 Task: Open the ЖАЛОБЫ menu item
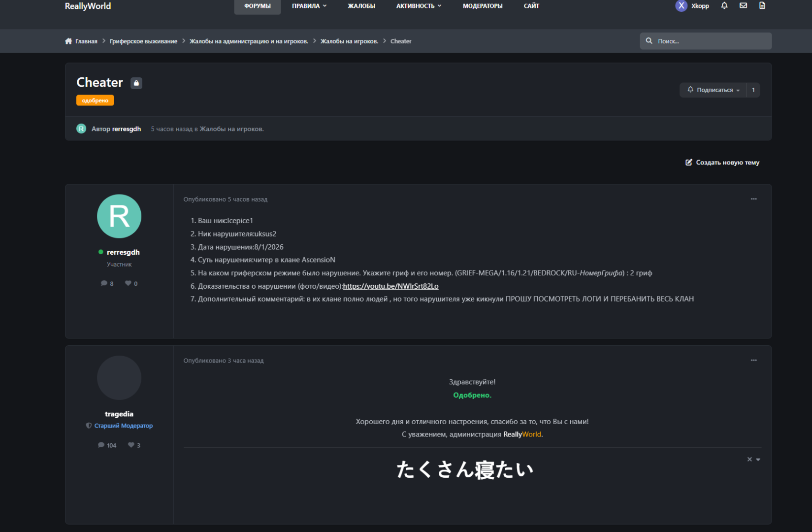click(361, 6)
